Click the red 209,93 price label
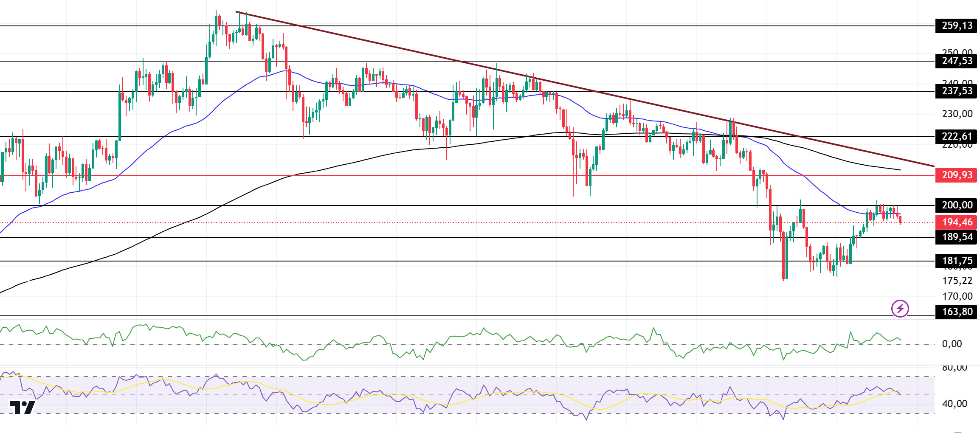The width and height of the screenshot is (980, 433). coord(956,175)
